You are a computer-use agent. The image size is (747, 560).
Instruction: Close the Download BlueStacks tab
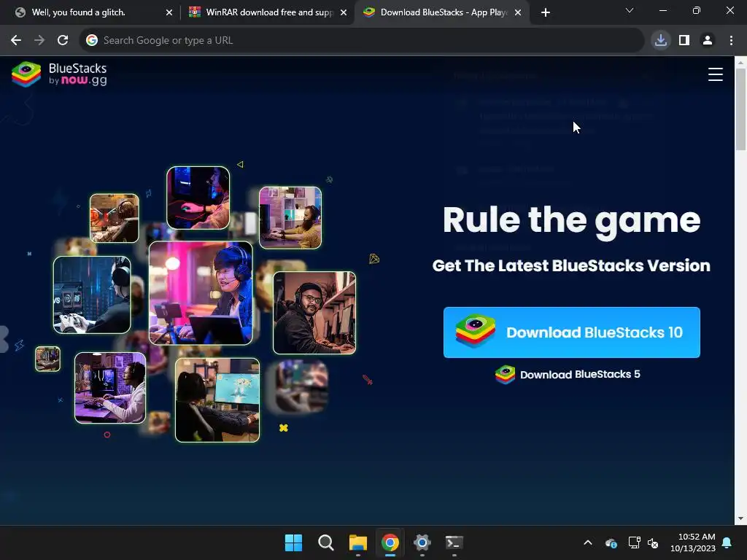tap(518, 12)
